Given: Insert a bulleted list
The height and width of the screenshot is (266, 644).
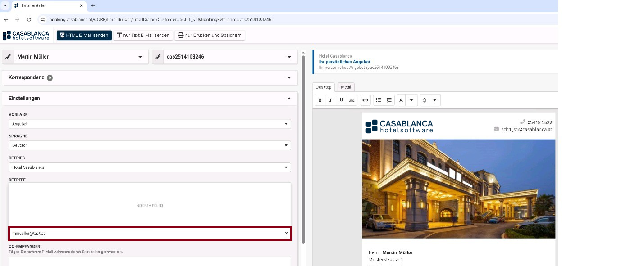Looking at the screenshot, I should pyautogui.click(x=379, y=100).
